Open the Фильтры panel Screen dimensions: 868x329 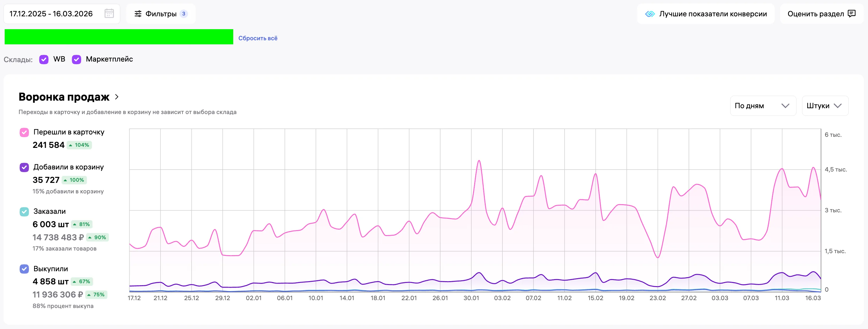coord(161,14)
